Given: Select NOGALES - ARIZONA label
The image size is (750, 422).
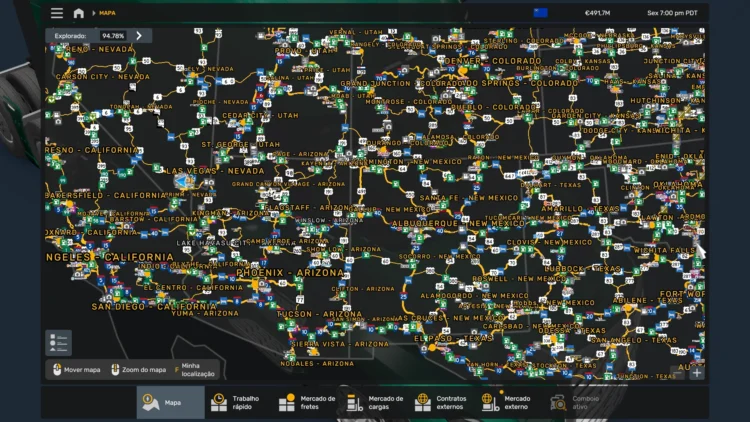Looking at the screenshot, I should (x=318, y=364).
